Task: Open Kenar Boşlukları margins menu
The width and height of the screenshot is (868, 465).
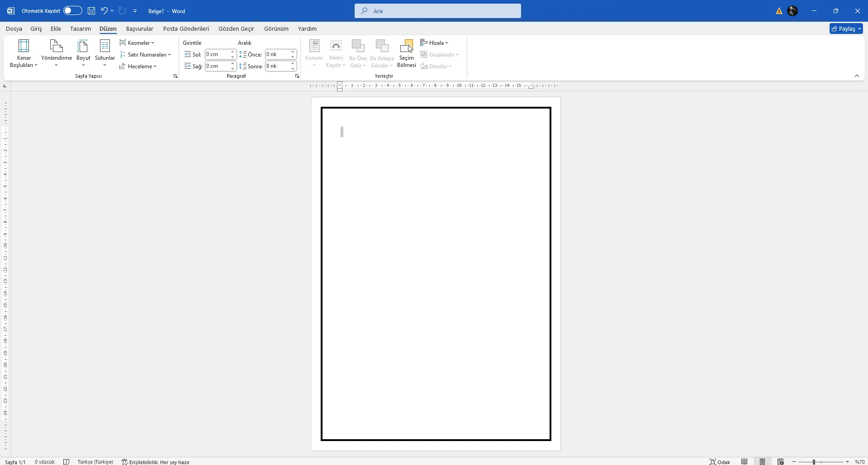Action: point(24,53)
